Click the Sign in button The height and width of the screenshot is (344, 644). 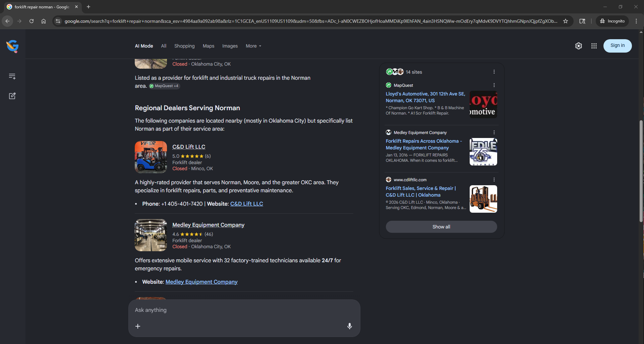click(618, 46)
